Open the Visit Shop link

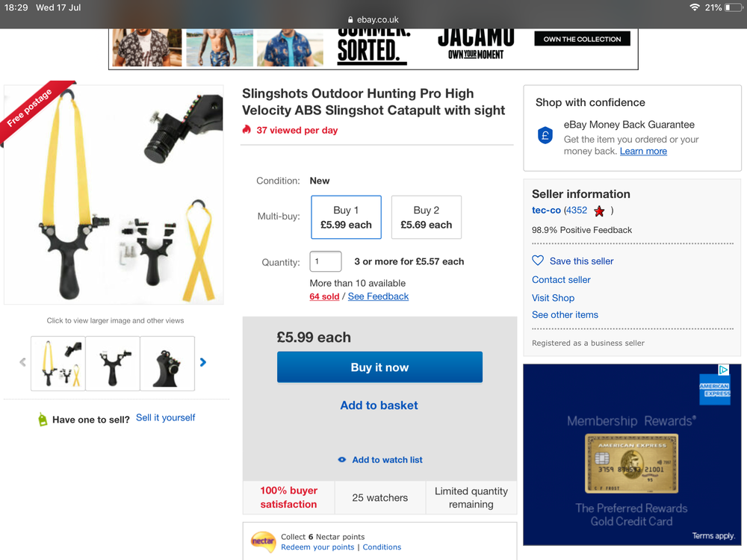point(553,298)
